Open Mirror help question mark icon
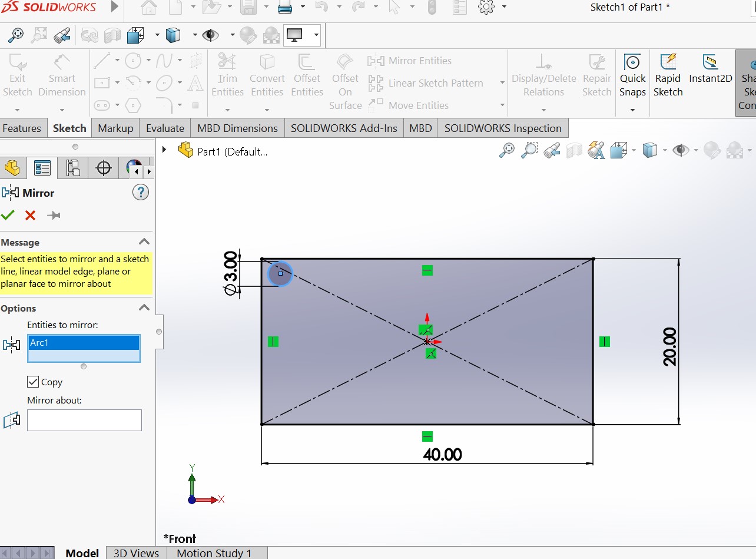Screen dimensions: 756x559 141,192
